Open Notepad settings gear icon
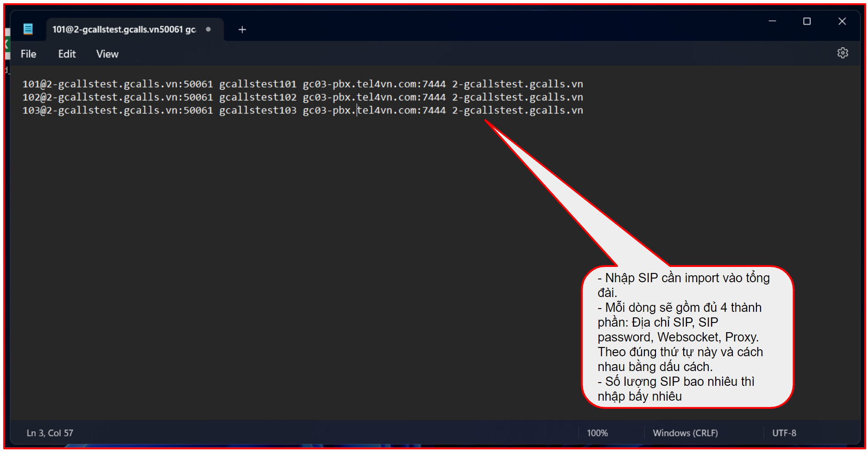Image resolution: width=868 pixels, height=452 pixels. [x=843, y=53]
